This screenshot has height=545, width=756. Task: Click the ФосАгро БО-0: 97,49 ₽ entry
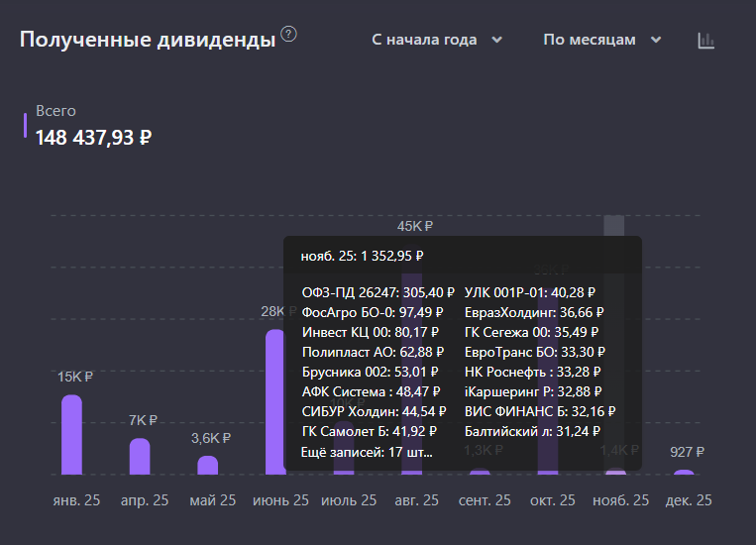pos(373,312)
